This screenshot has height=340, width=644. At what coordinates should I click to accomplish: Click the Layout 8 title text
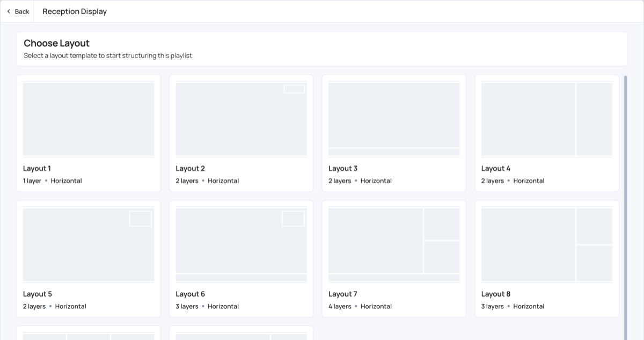(x=496, y=294)
